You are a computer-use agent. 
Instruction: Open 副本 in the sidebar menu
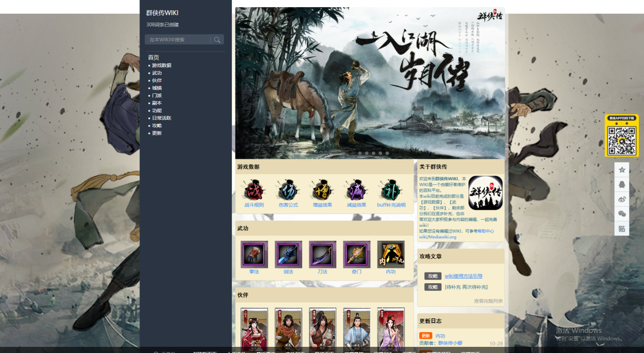(x=157, y=103)
